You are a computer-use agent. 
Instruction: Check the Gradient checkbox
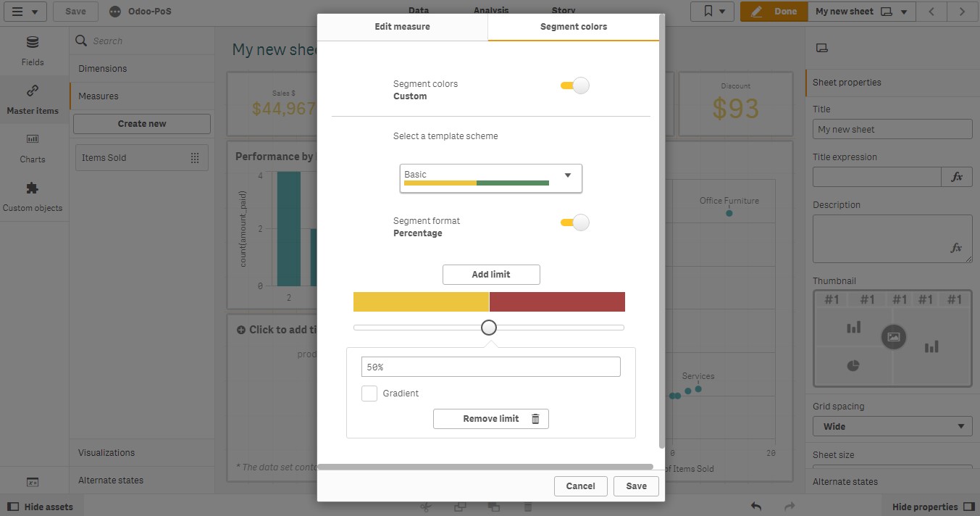[x=369, y=393]
